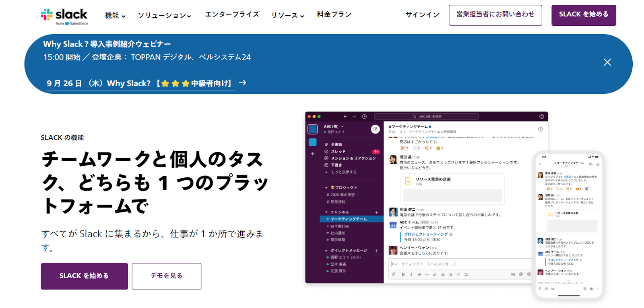Collapse the チャンネル section in mockup sidebar
644x308 pixels.
(x=326, y=212)
